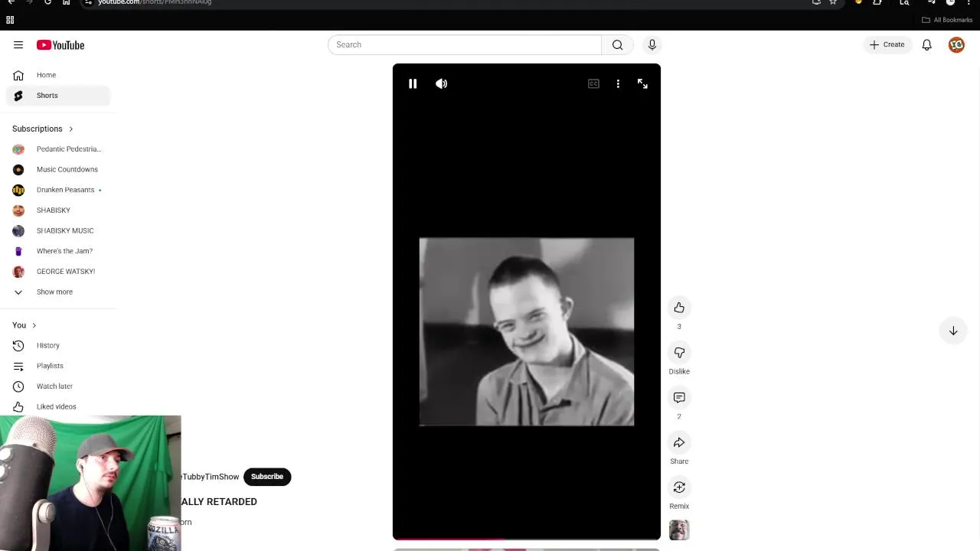The height and width of the screenshot is (551, 980).
Task: Open the browser apps grid shortcut
Action: (10, 20)
